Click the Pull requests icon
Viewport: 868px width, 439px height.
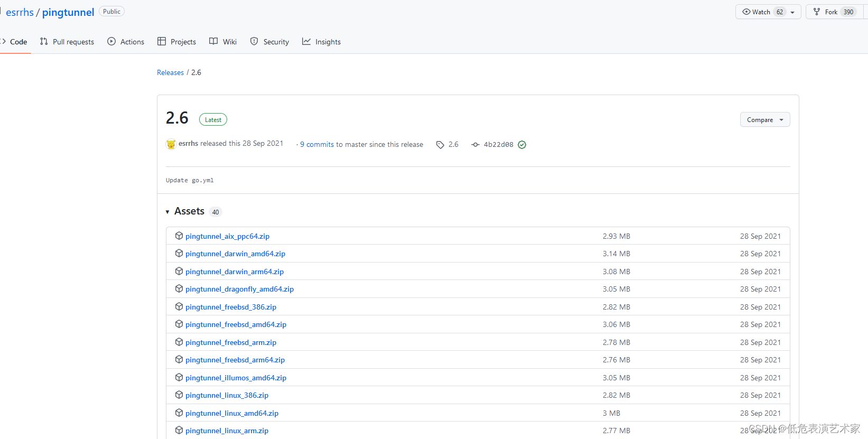tap(44, 41)
